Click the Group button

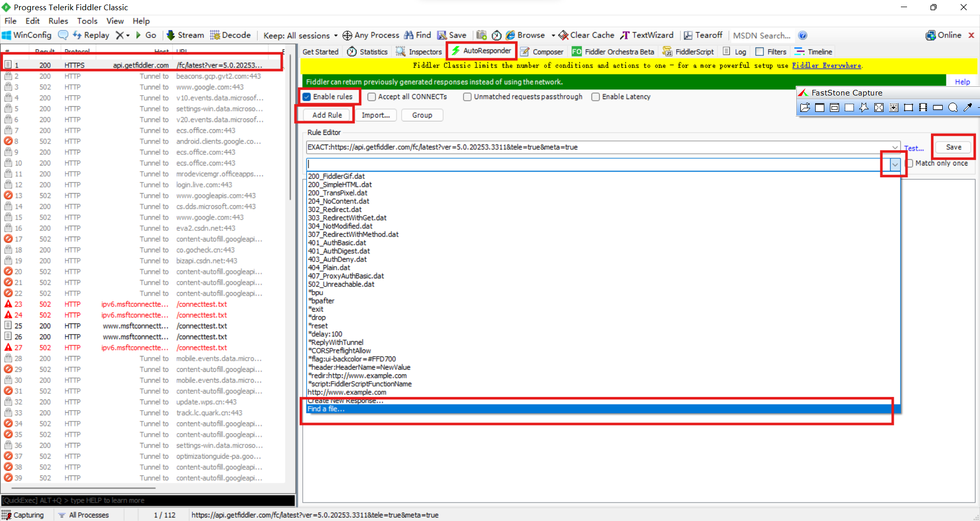(x=422, y=115)
